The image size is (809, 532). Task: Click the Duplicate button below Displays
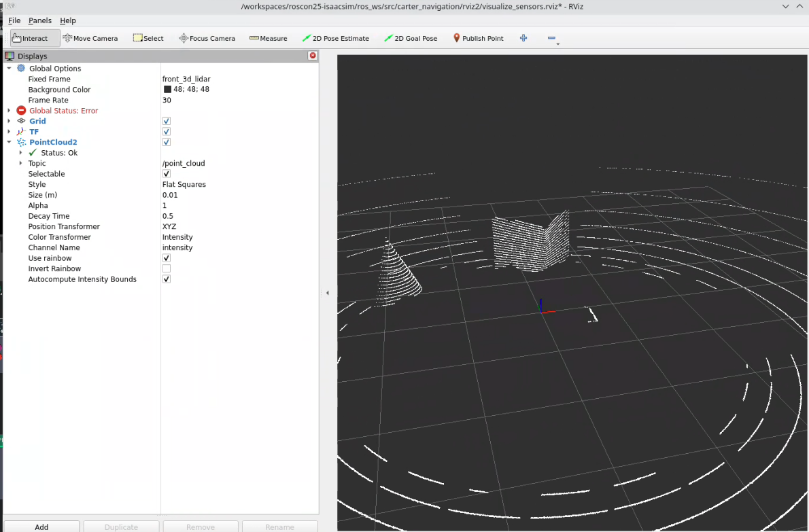[x=121, y=527]
